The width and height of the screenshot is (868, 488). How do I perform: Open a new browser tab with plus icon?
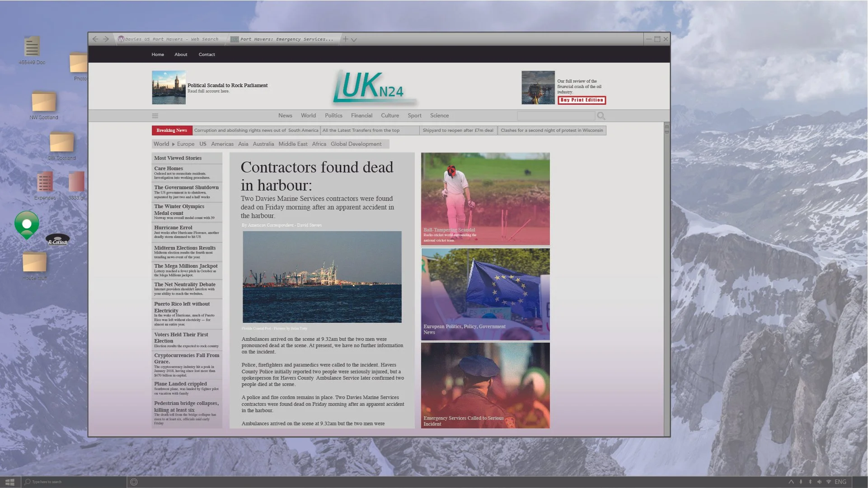click(x=345, y=39)
